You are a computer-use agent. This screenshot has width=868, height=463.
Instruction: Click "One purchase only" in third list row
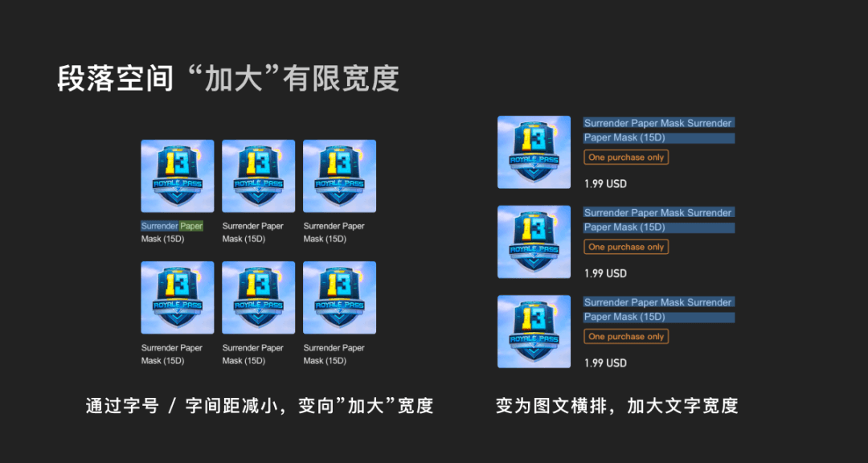(x=626, y=337)
